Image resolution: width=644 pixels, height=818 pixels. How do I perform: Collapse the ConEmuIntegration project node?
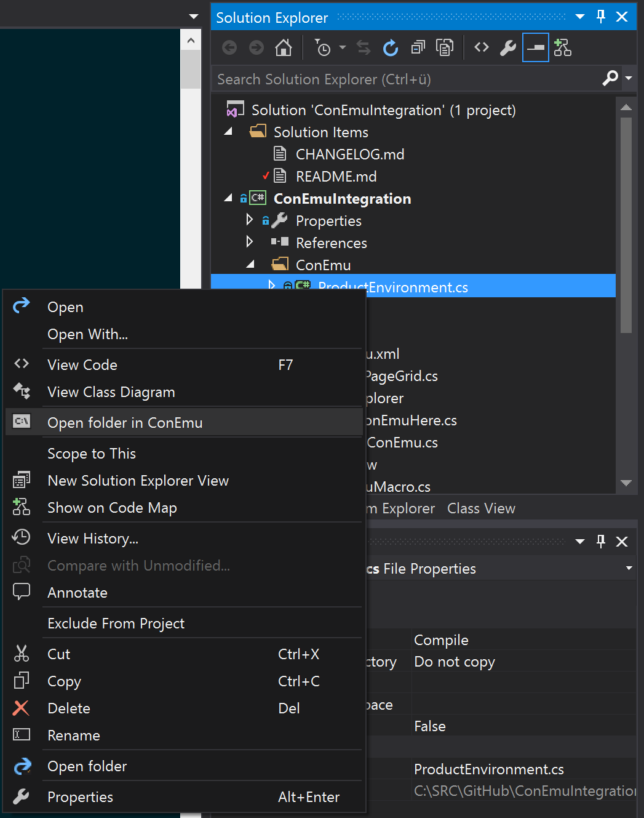pos(228,198)
